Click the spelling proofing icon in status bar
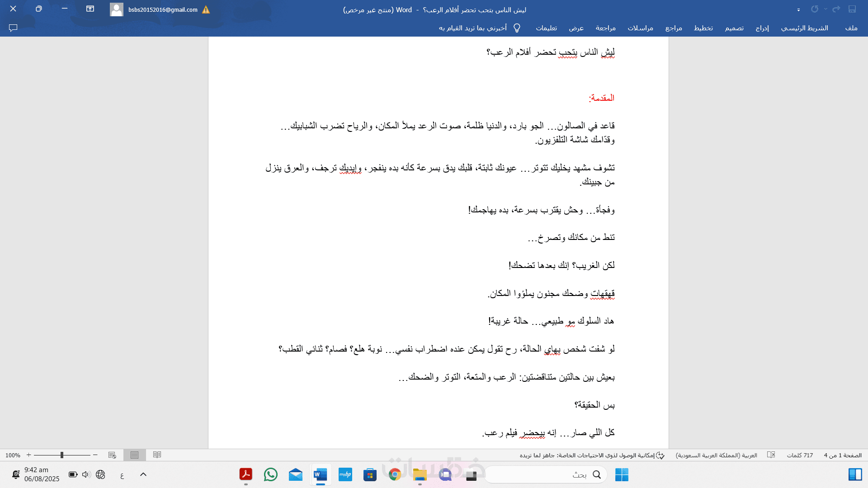 [771, 455]
